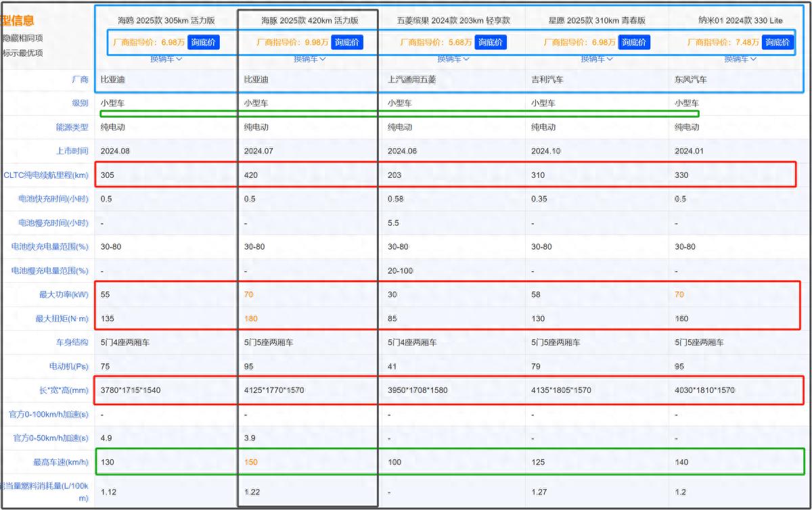Click 询底价 button for 五菱缤果 2024款
The width and height of the screenshot is (812, 510).
(491, 43)
